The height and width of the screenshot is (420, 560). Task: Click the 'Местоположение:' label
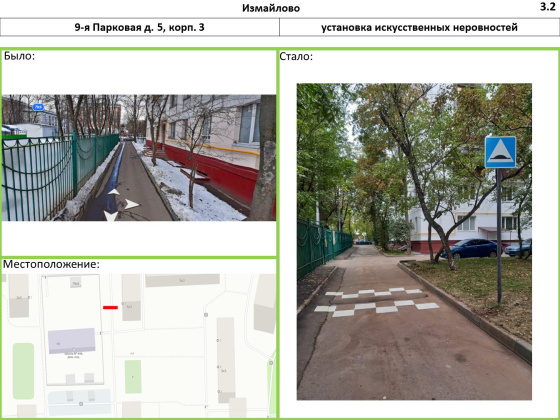51,265
